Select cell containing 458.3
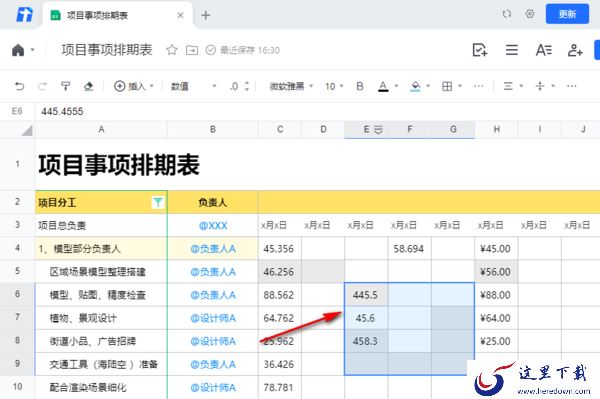600x399 pixels. tap(366, 341)
